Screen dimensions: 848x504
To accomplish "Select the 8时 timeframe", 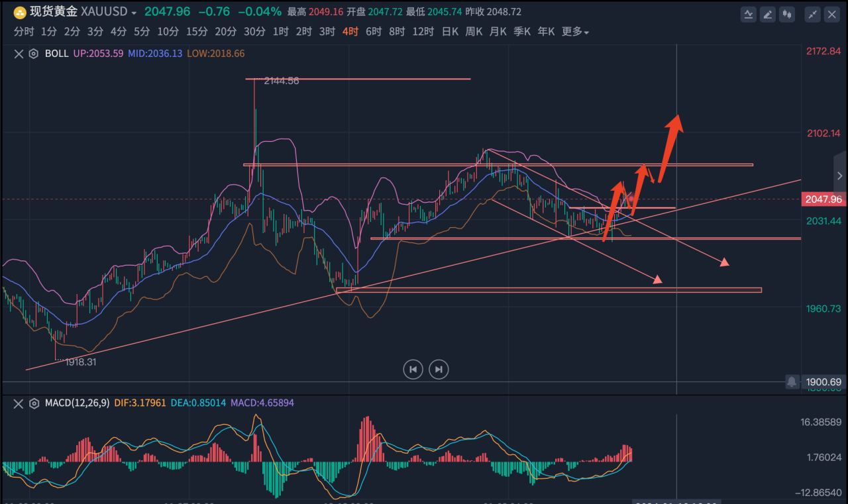I will [397, 31].
